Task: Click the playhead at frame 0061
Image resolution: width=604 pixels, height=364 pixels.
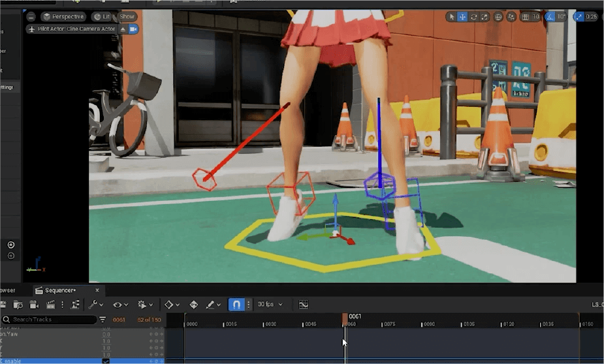Action: pos(345,320)
